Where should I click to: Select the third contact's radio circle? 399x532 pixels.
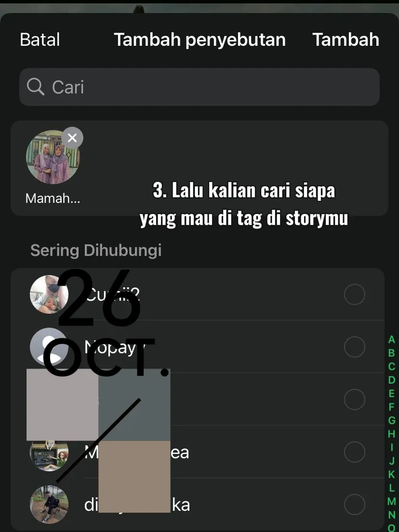(x=355, y=399)
